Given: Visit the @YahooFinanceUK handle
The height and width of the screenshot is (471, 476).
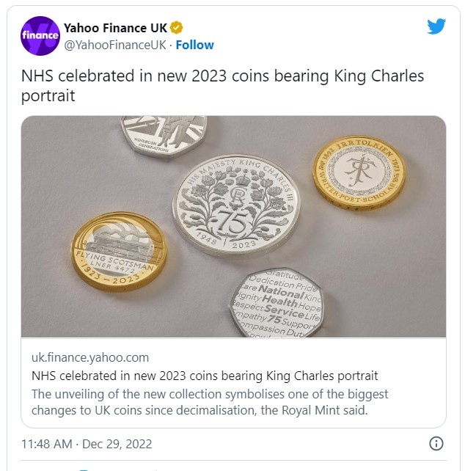Looking at the screenshot, I should [x=115, y=45].
